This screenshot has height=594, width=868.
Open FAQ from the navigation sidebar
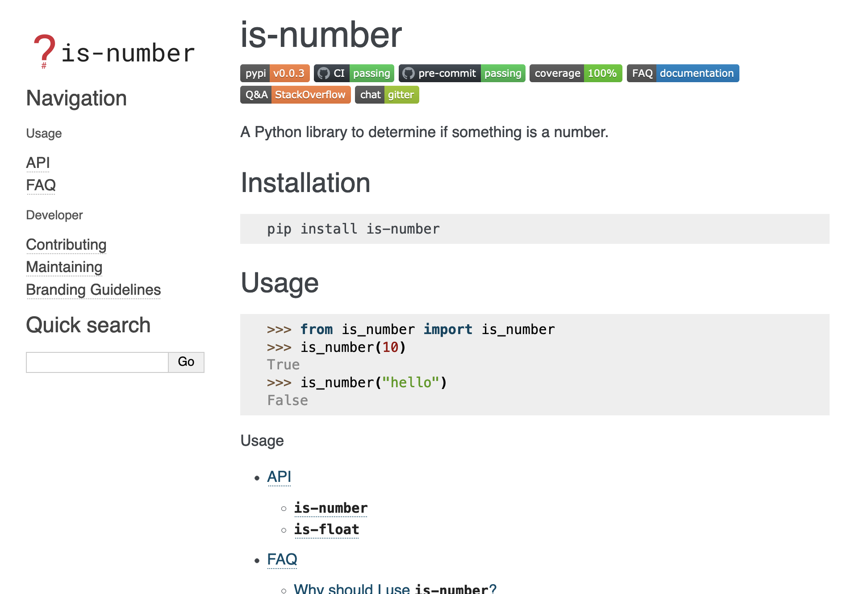[41, 185]
